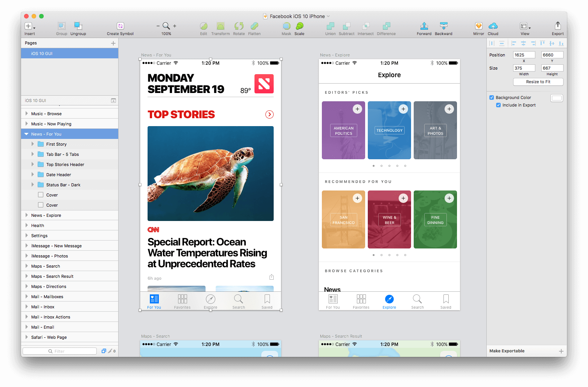Collapse the News - For You artboard
The height and width of the screenshot is (387, 588).
[x=26, y=134]
